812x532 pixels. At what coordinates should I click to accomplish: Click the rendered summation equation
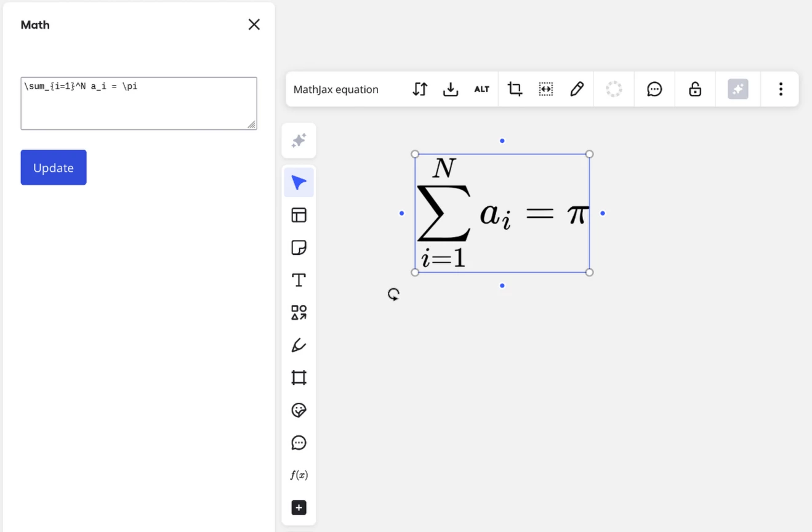[x=502, y=213]
